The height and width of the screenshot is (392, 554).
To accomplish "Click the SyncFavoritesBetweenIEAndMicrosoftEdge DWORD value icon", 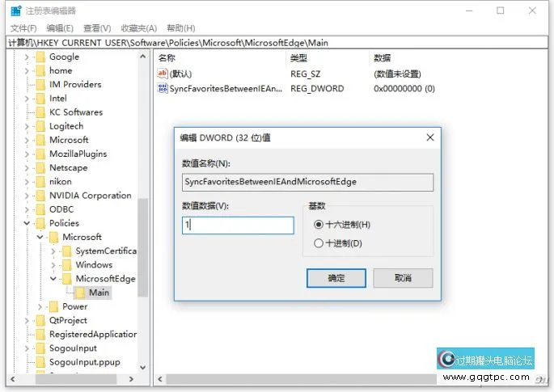I will point(163,88).
